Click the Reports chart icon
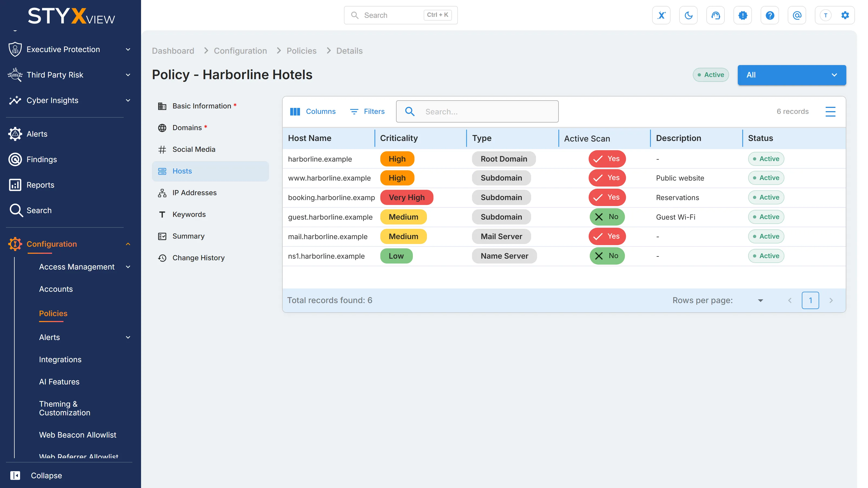This screenshot has width=868, height=488. click(15, 185)
